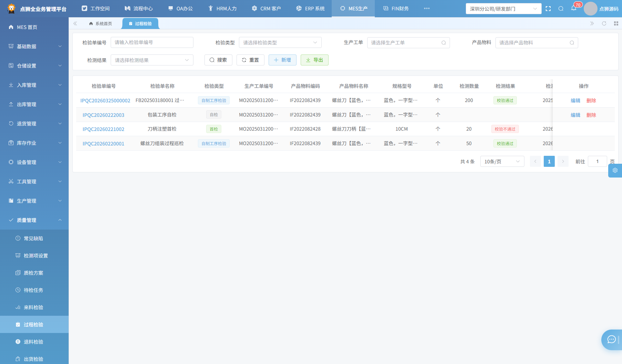The image size is (622, 364).
Task: Go to 常见缺陷 in sidebar
Action: (34, 238)
